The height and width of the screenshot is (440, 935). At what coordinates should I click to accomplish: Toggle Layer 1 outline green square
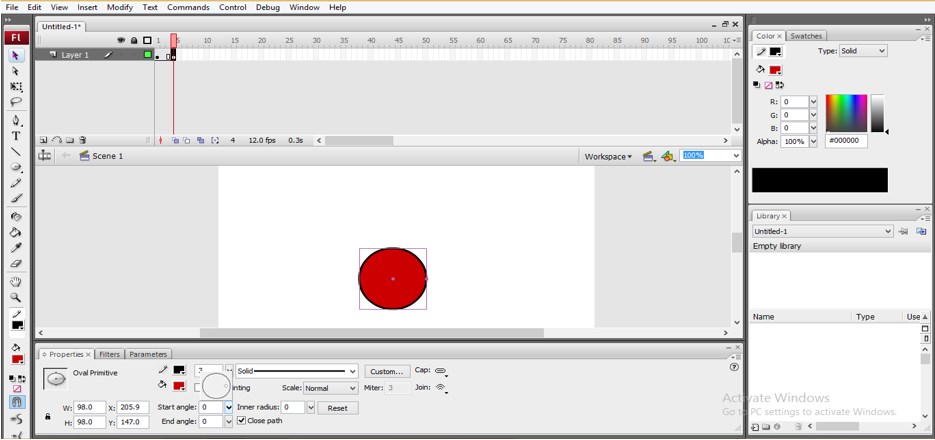pyautogui.click(x=147, y=55)
